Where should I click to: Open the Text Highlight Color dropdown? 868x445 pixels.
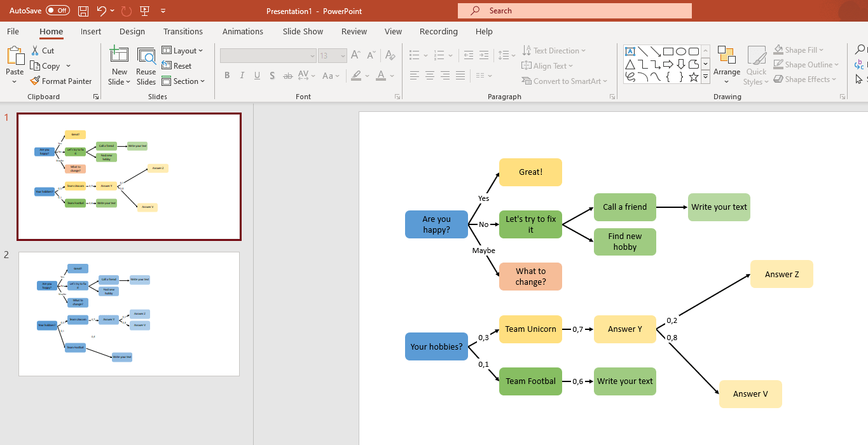366,75
